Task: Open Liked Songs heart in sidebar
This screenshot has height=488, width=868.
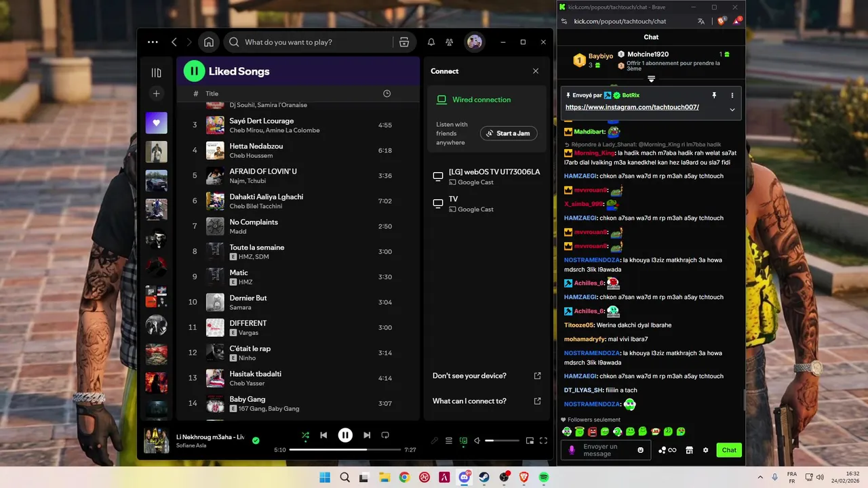Action: coord(156,123)
